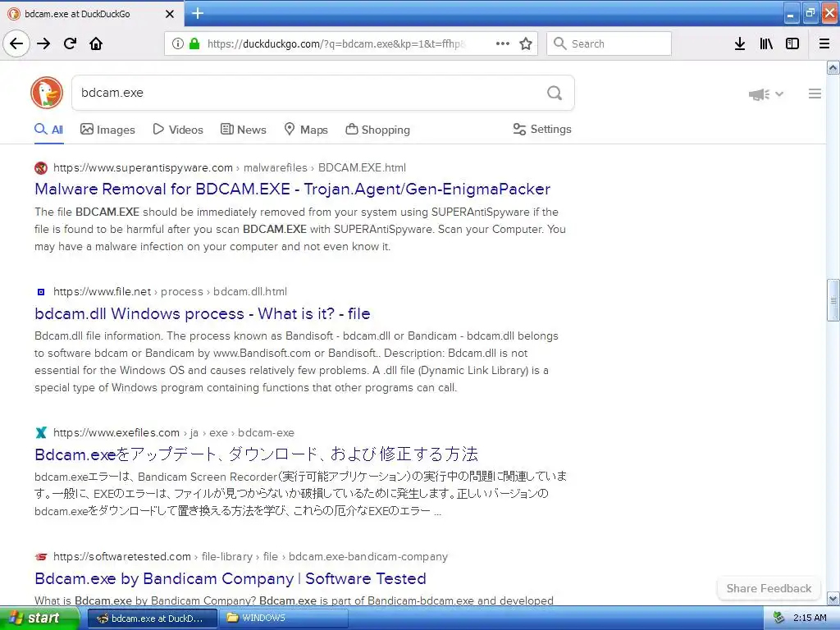The image size is (840, 630).
Task: Switch to the Videos tab
Action: 178,130
